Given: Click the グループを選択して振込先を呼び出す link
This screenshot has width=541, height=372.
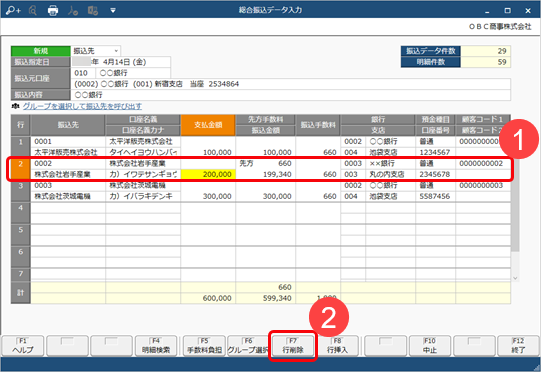Looking at the screenshot, I should click(82, 106).
